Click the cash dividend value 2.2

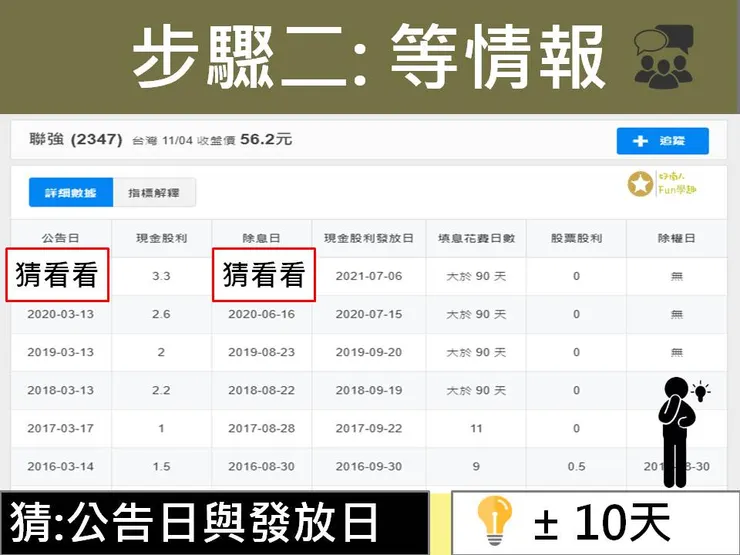click(161, 391)
